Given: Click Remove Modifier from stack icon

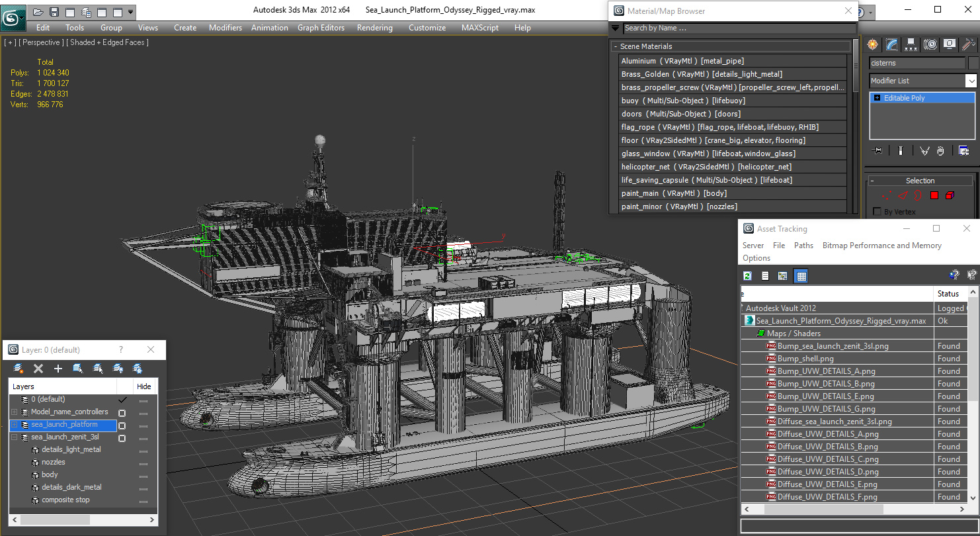Looking at the screenshot, I should click(940, 151).
